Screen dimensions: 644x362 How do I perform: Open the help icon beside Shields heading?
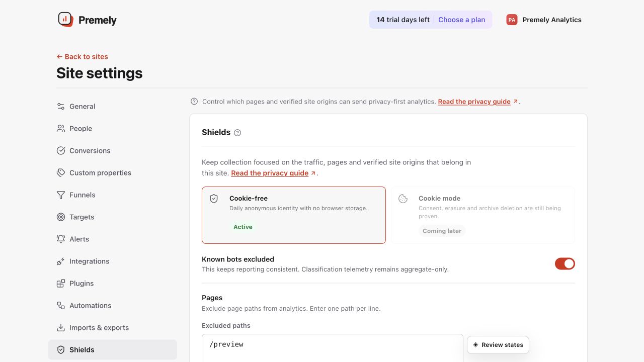coord(237,133)
